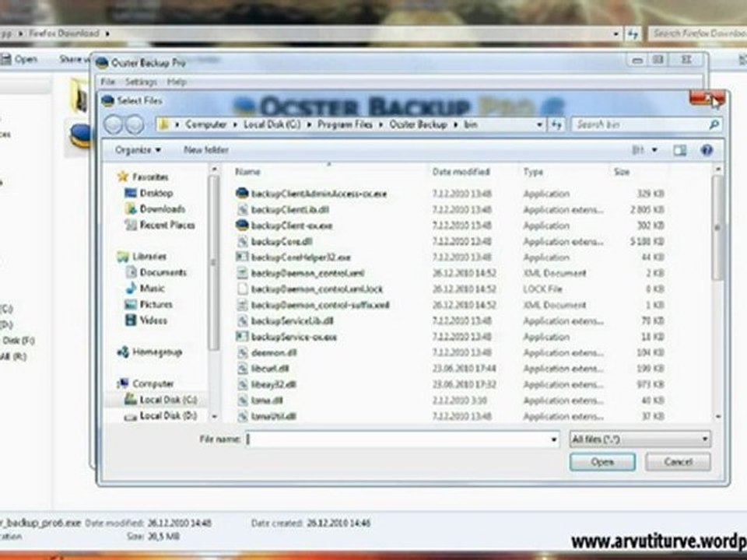Select the backupDaemon_control-suffix.xml file name

[x=320, y=305]
